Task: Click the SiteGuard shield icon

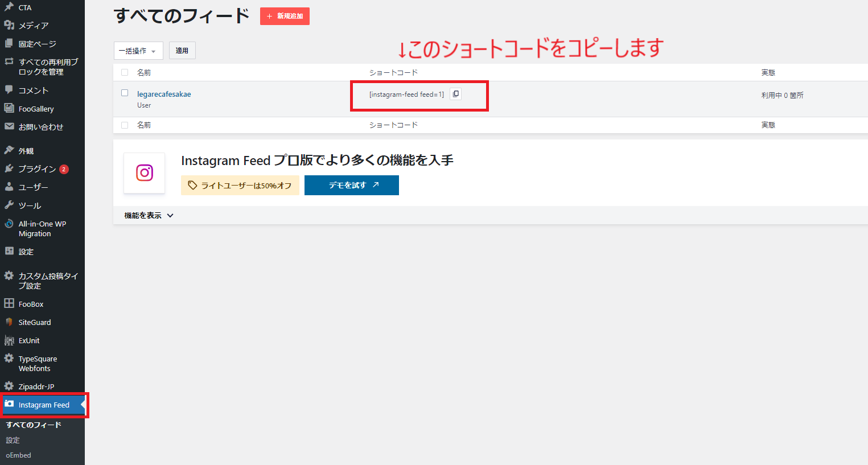Action: [9, 322]
